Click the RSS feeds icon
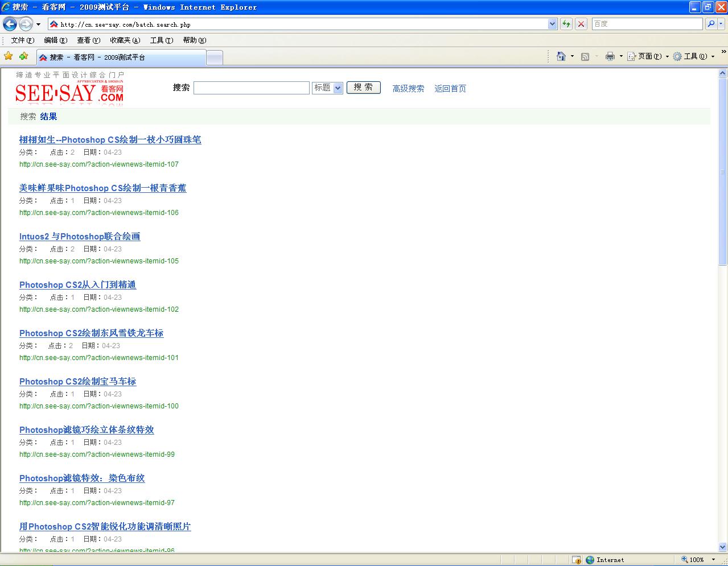 coord(585,56)
